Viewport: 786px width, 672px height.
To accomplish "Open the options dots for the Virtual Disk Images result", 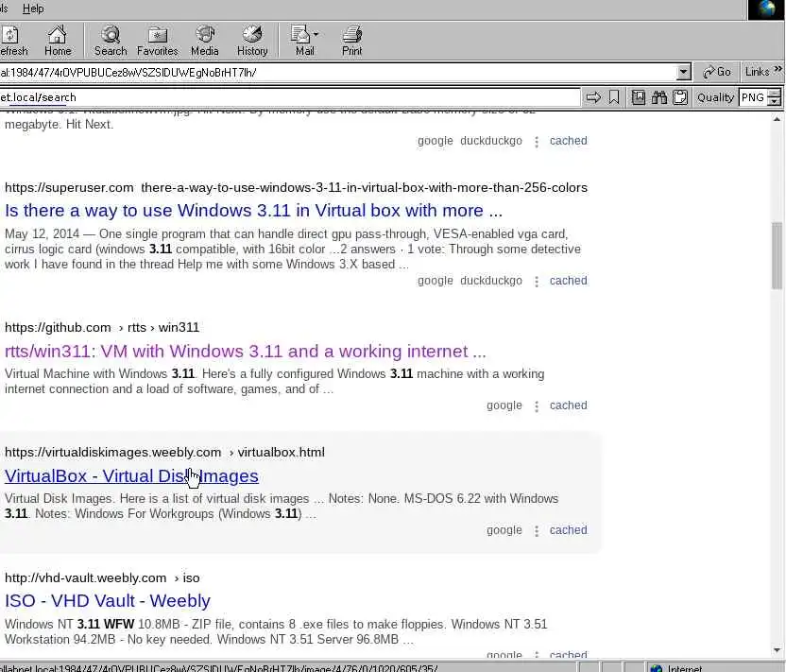I will (x=537, y=531).
